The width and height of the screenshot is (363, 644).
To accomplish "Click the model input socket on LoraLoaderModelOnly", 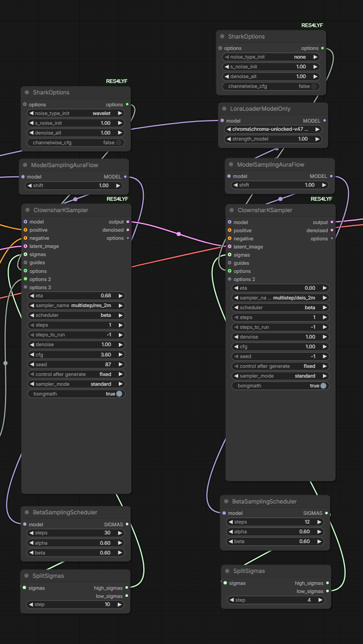I will pyautogui.click(x=222, y=121).
